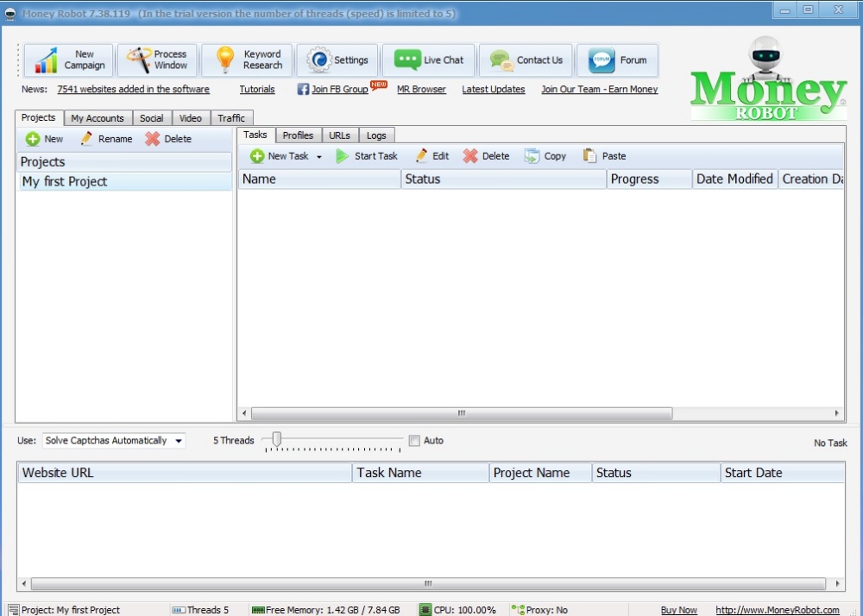Viewport: 863px width, 616px height.
Task: Click the Project status bar icon
Action: tap(14, 610)
